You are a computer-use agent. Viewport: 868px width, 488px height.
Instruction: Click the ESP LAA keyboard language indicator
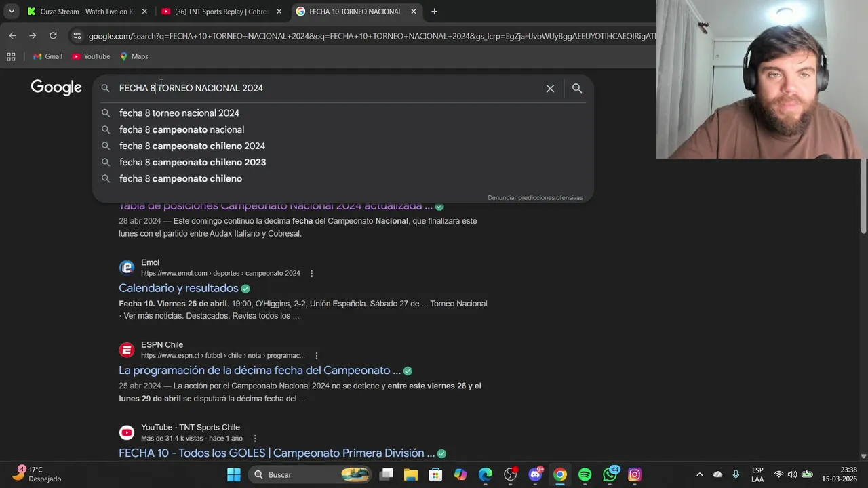click(x=757, y=474)
